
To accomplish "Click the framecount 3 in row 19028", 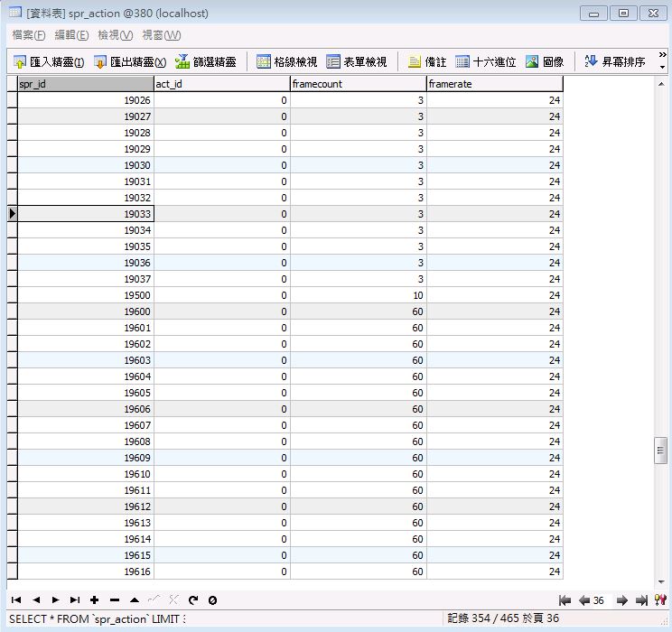I will tap(359, 133).
